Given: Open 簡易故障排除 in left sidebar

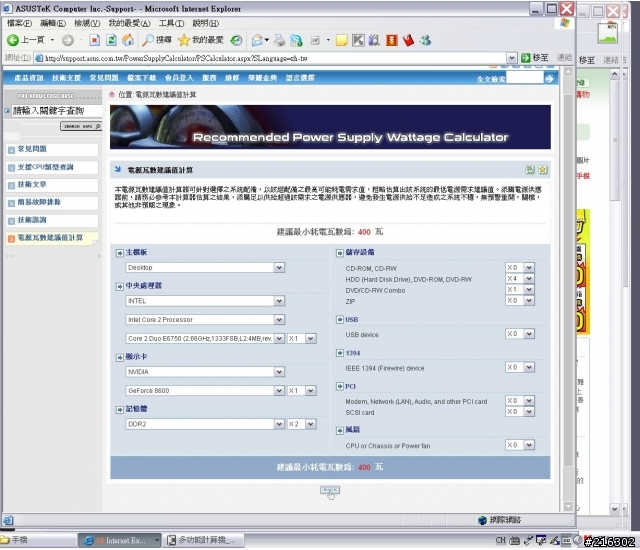Looking at the screenshot, I should [x=39, y=202].
